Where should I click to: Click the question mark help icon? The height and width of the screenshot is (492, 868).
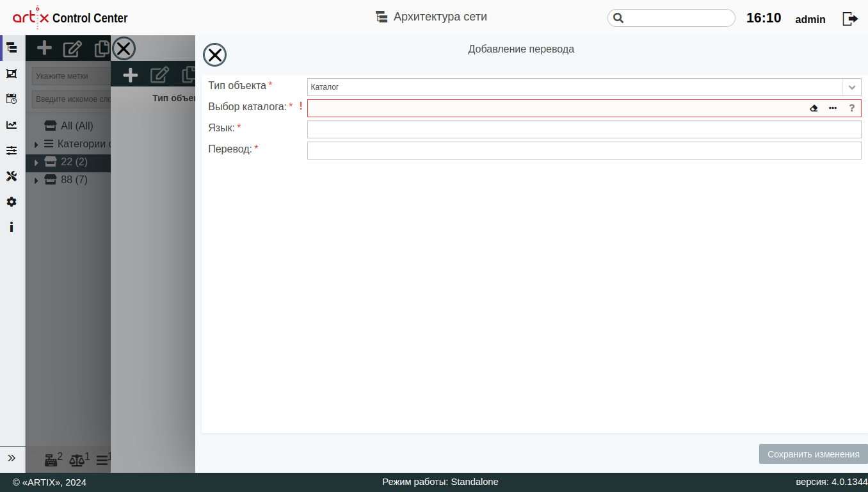click(x=851, y=108)
